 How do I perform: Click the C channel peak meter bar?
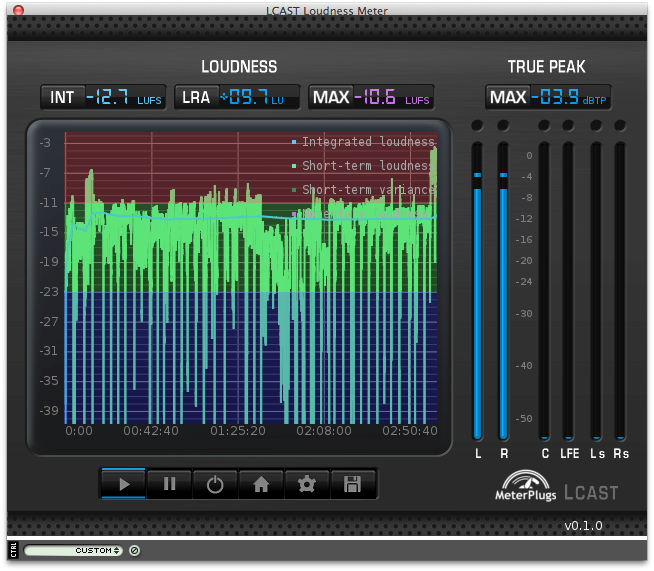click(x=544, y=291)
